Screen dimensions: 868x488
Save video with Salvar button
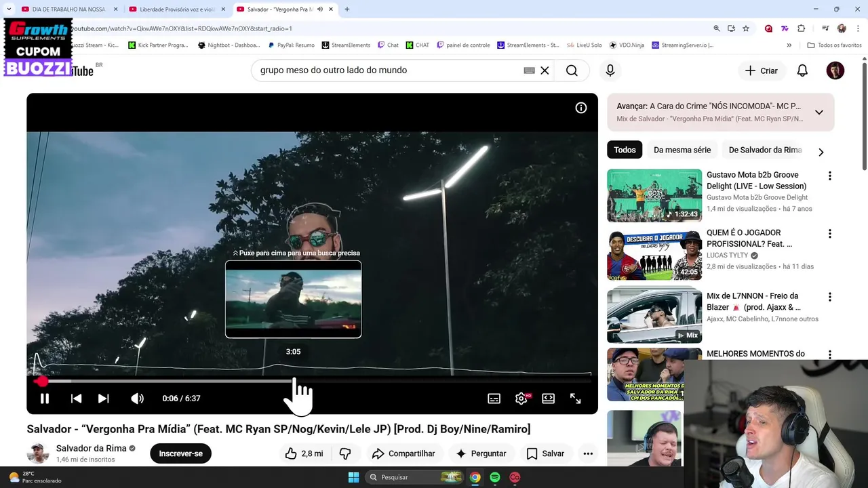click(x=545, y=453)
